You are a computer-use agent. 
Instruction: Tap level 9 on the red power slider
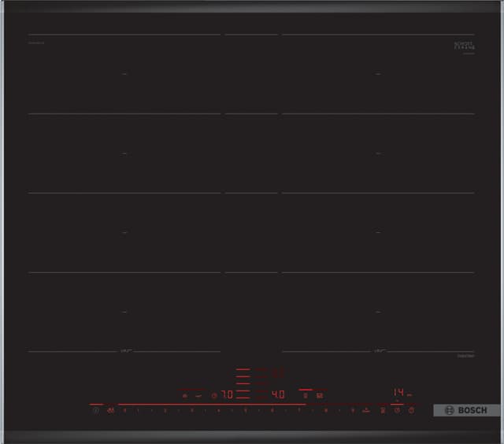tap(352, 410)
